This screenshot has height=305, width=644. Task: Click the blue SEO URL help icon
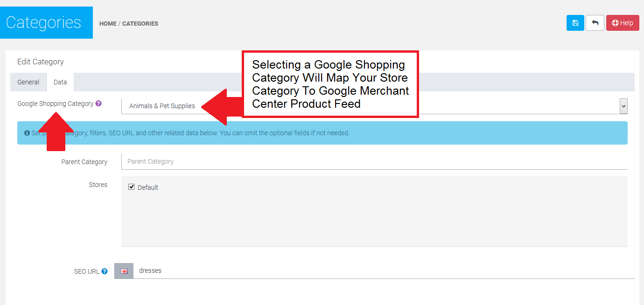point(105,271)
